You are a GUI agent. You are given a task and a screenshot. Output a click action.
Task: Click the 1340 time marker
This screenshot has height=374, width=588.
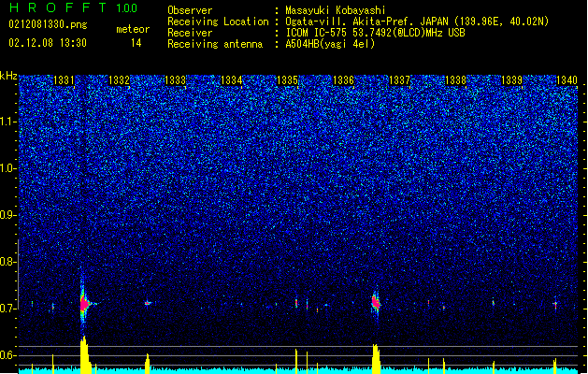coord(567,80)
